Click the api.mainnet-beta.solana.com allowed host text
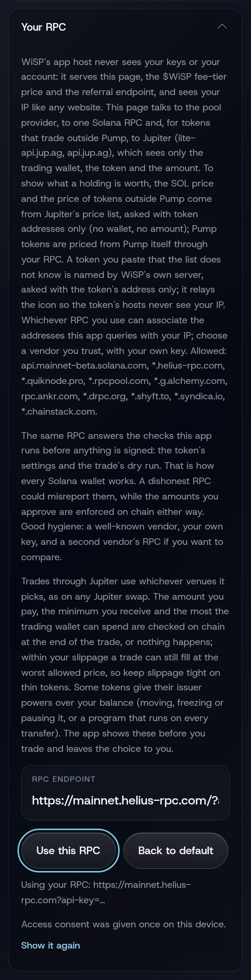The width and height of the screenshot is (251, 980). coord(84,366)
